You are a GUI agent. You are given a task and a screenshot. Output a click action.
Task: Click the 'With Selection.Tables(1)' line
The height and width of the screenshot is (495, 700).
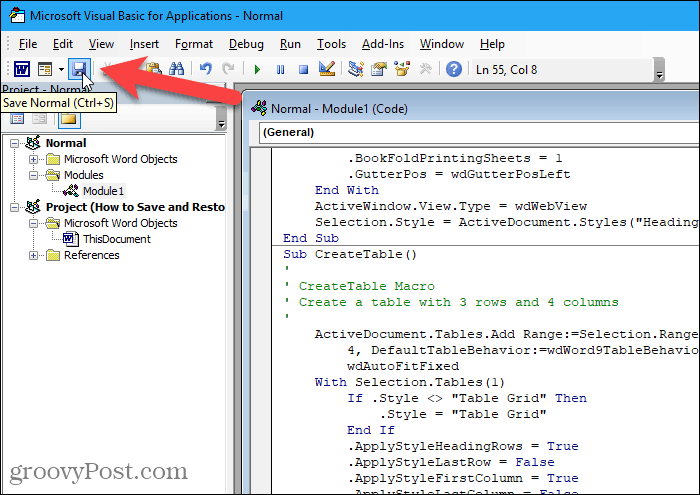(x=409, y=383)
